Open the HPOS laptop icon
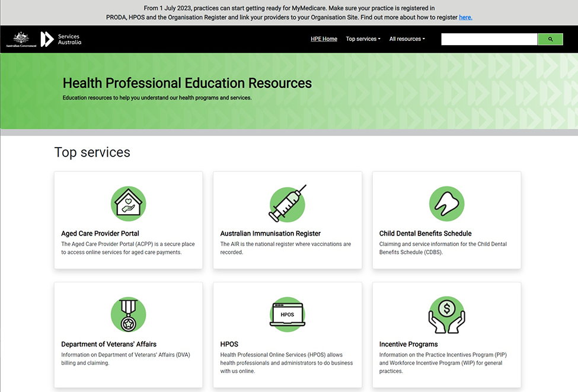Image resolution: width=578 pixels, height=392 pixels. 288,314
